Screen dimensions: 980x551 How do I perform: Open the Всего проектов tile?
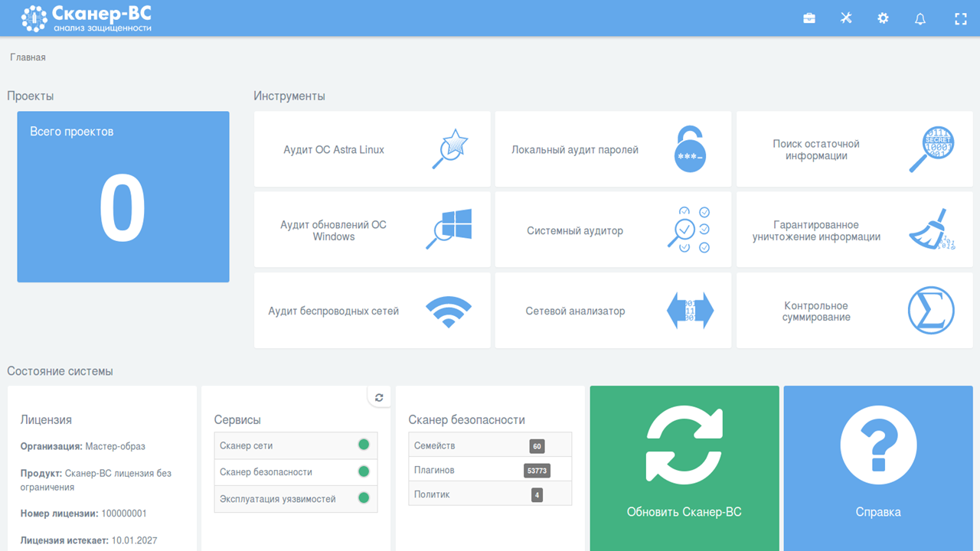123,197
